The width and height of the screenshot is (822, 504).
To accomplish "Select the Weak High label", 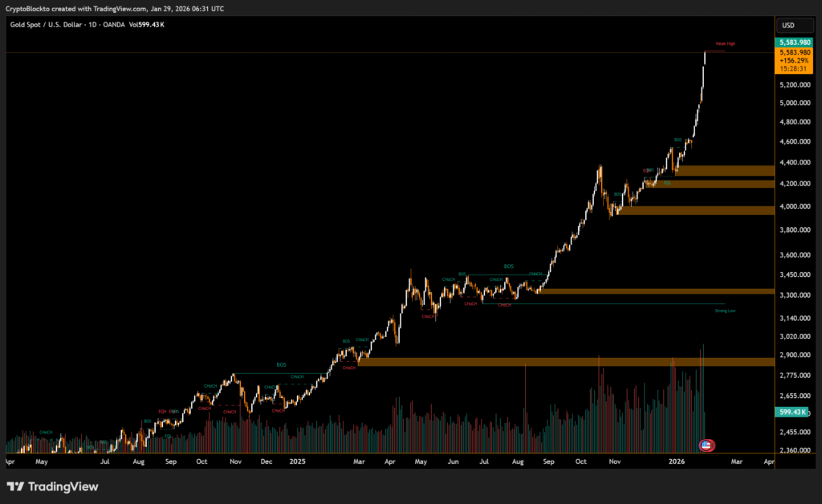I will (x=725, y=43).
